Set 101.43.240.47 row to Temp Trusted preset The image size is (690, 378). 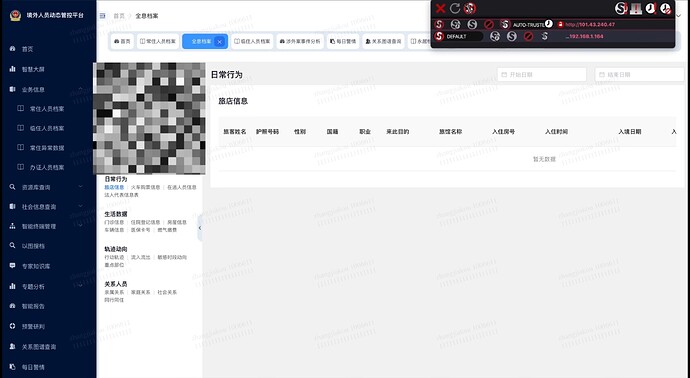click(455, 25)
